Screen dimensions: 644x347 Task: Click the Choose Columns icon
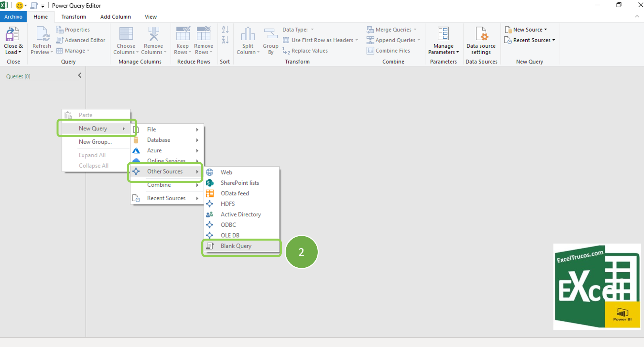pos(126,34)
